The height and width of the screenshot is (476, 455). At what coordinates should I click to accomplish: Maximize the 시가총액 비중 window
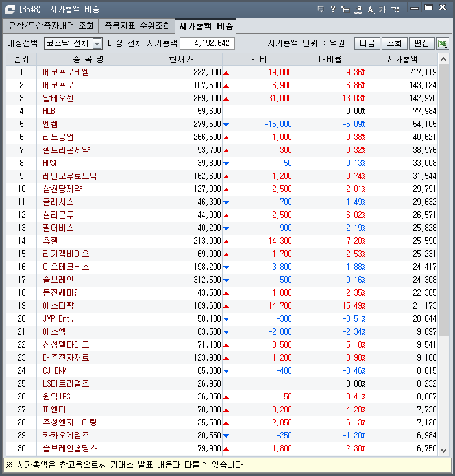(x=428, y=8)
